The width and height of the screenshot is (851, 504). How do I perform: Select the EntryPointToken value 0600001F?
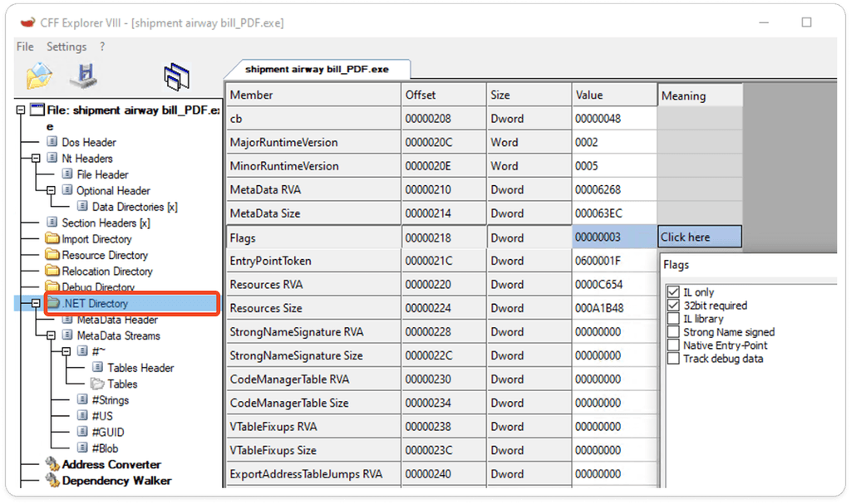click(614, 261)
